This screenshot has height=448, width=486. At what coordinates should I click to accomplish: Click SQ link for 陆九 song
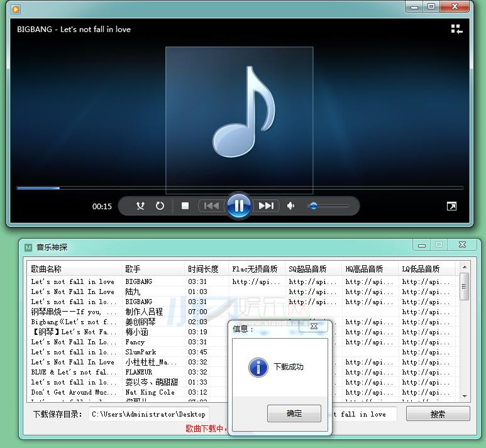click(x=312, y=292)
